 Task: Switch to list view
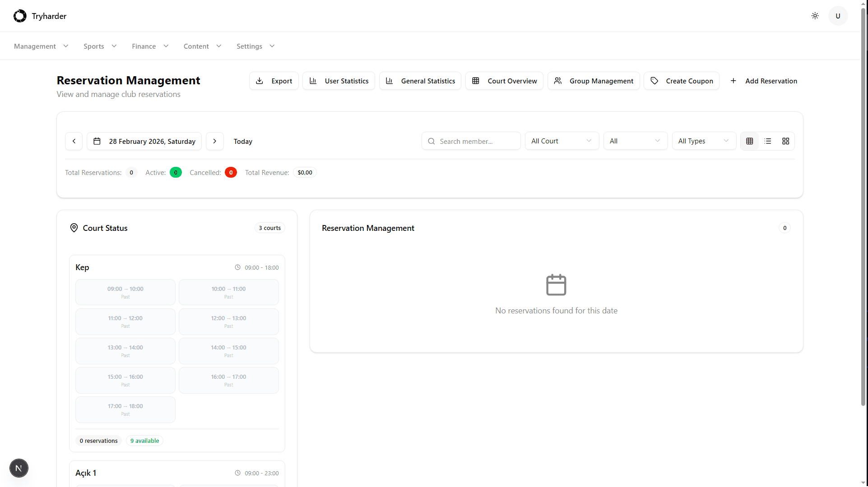[768, 141]
